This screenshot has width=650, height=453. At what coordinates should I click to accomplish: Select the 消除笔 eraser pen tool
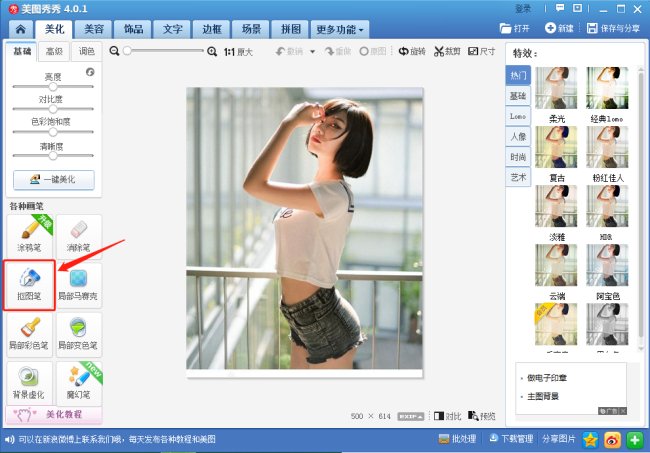tap(79, 236)
